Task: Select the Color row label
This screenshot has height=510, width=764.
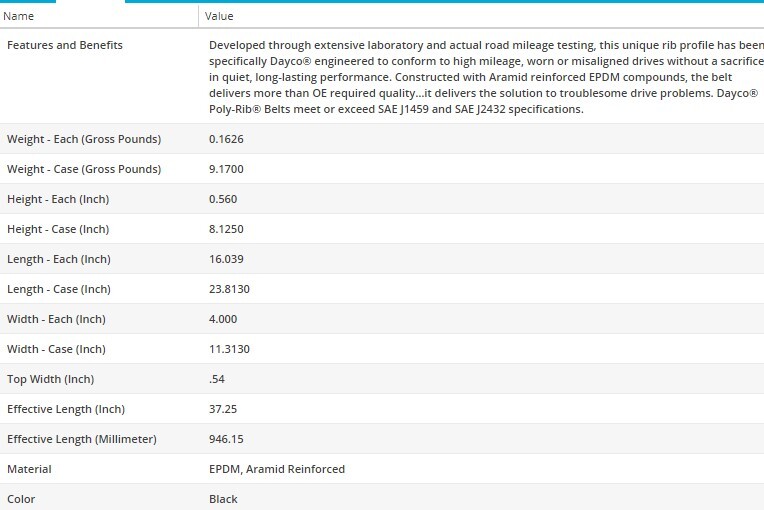Action: point(22,499)
